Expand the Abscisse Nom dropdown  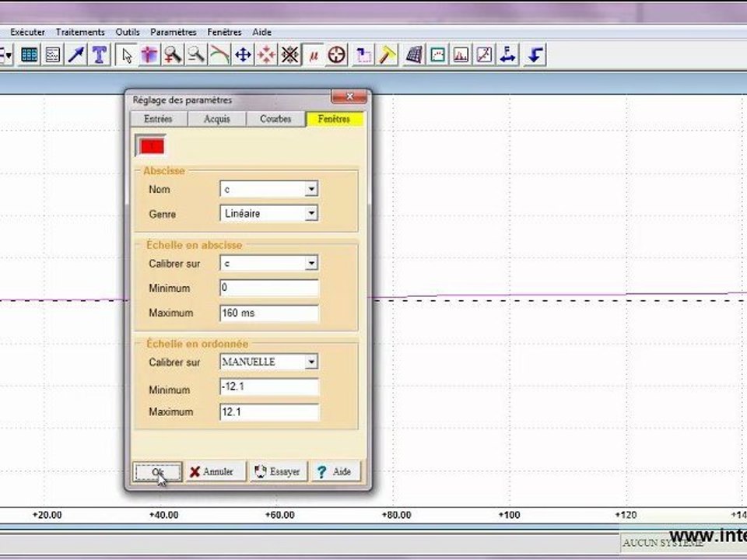[x=311, y=189]
